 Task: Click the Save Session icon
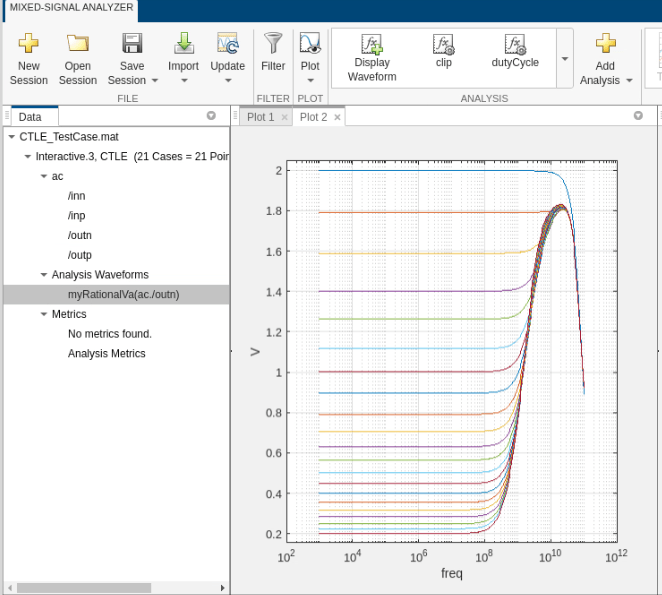click(x=132, y=43)
